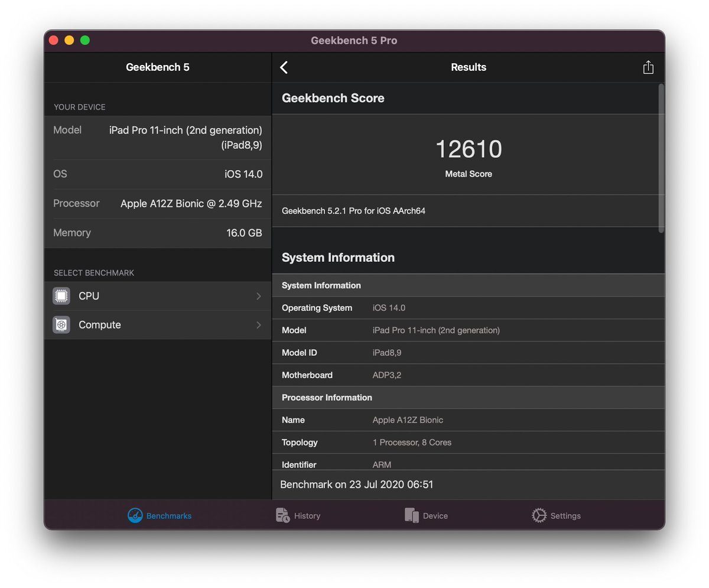Select the Compute benchmark row
Screen dimensions: 709x588
158,325
